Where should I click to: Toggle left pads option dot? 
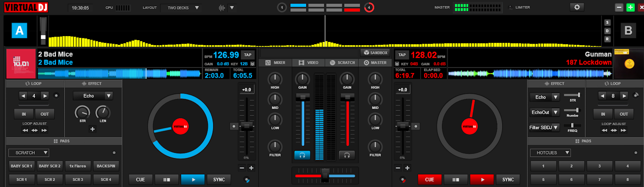[114, 153]
